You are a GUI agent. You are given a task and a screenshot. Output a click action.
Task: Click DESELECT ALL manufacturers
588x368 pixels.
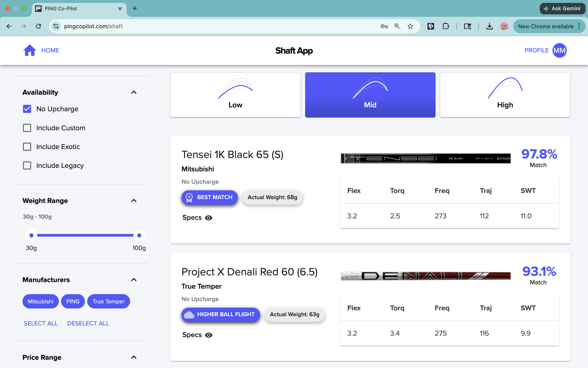coord(88,323)
